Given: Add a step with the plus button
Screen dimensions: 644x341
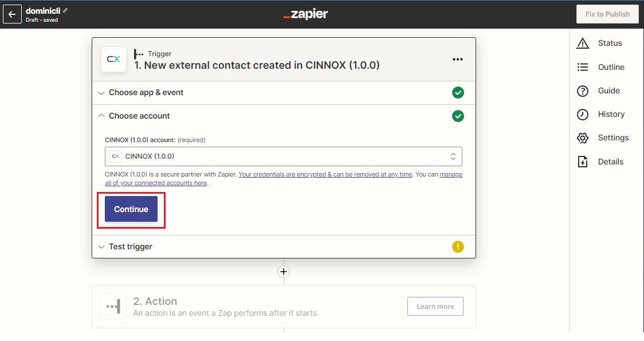Looking at the screenshot, I should point(284,272).
